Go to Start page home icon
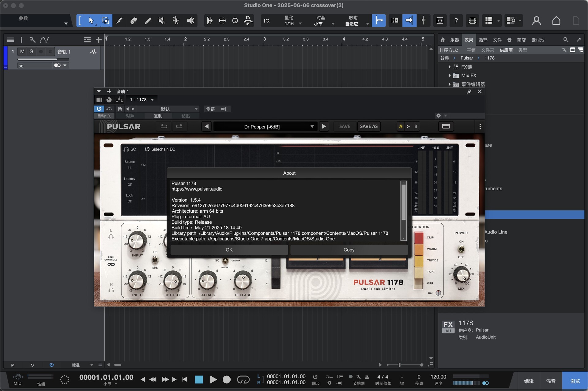The height and width of the screenshot is (391, 588). tap(556, 20)
